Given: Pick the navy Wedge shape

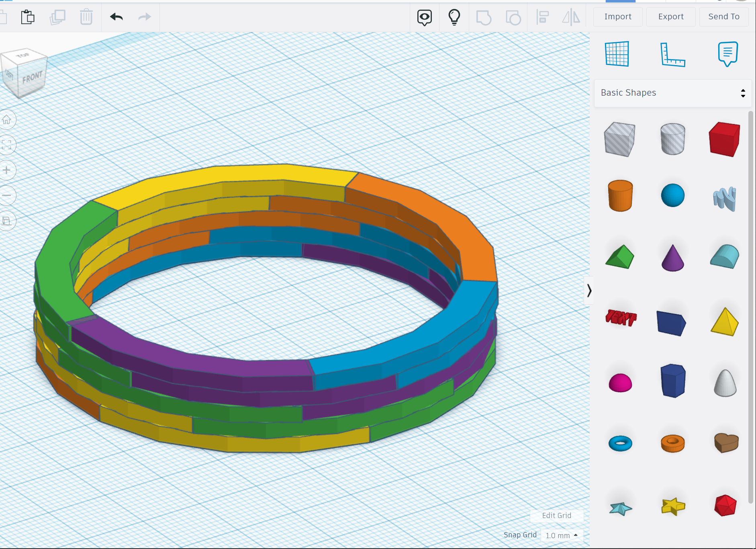Looking at the screenshot, I should coord(672,323).
